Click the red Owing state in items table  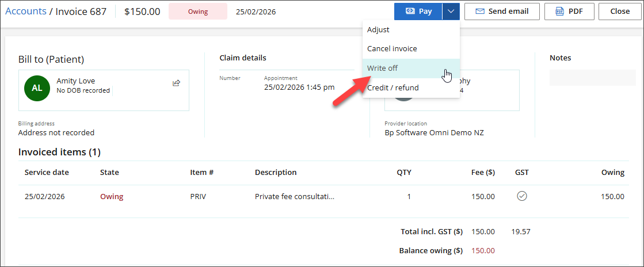click(x=112, y=196)
